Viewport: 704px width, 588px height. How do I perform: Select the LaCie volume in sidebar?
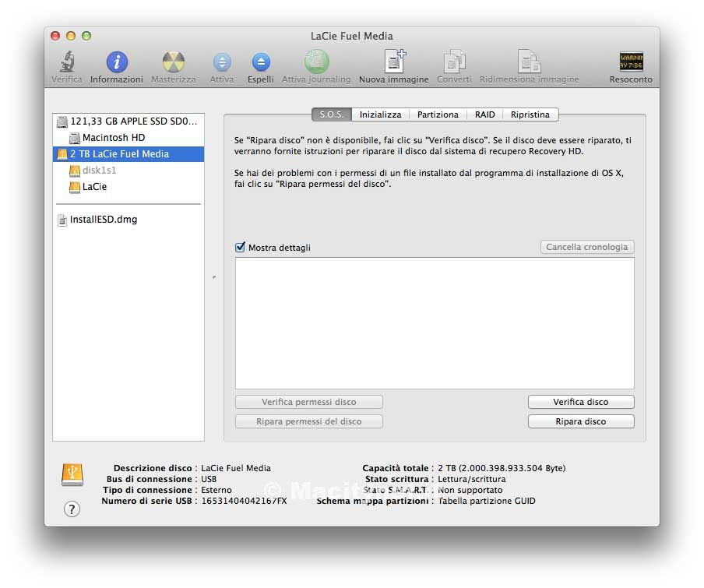[128, 187]
